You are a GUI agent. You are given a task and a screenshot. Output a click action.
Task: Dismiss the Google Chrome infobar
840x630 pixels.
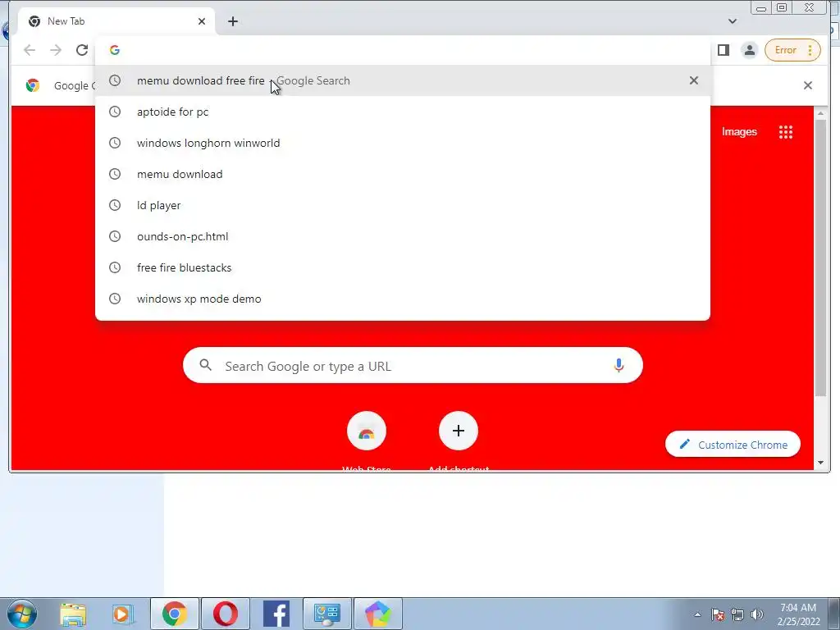[x=808, y=85]
